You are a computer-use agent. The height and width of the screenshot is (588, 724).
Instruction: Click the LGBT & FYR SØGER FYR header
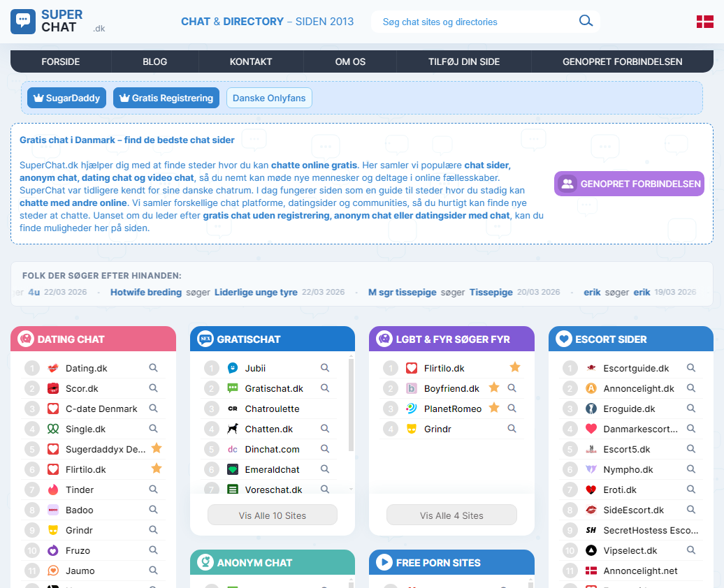451,339
